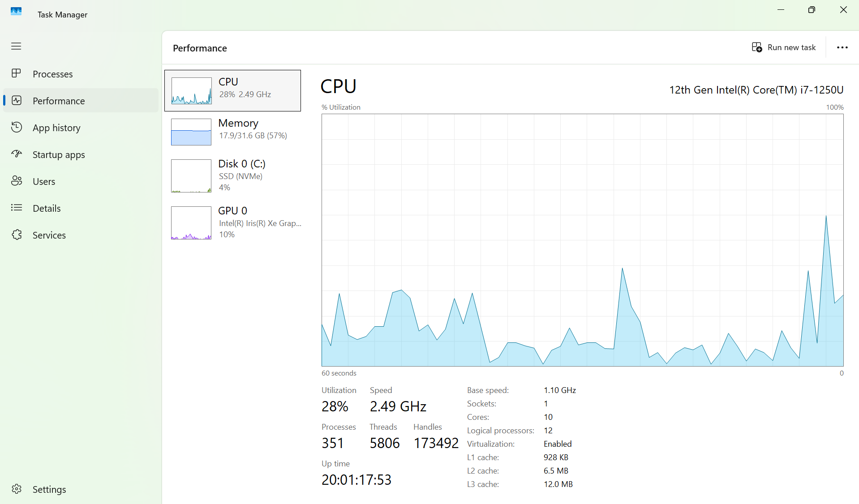Open Startup apps via its icon
The height and width of the screenshot is (504, 859).
coord(17,154)
